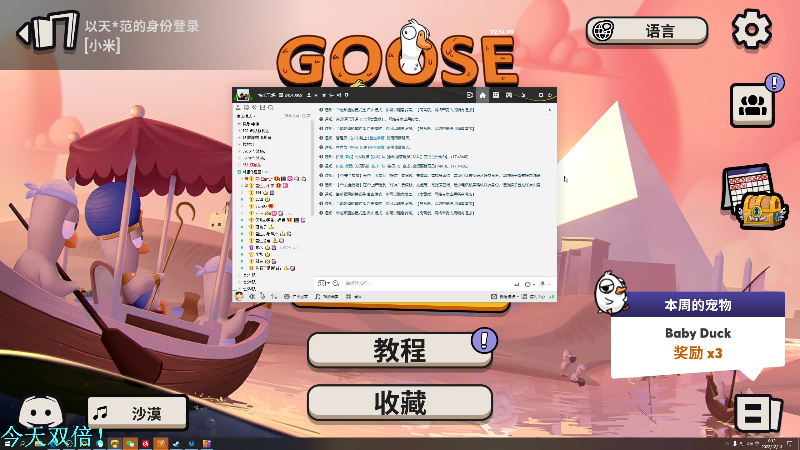The image size is (800, 450).
Task: Open the friends list icon
Action: pyautogui.click(x=753, y=105)
